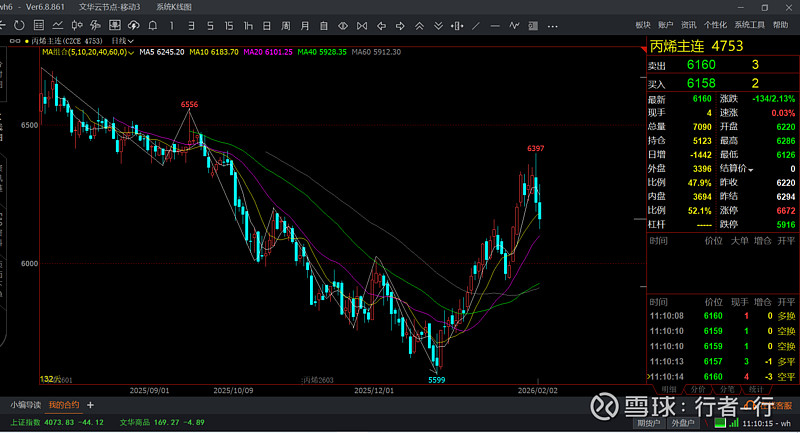Open the 系统工具 menu
Screen dimensions: 800x433
pos(749,25)
